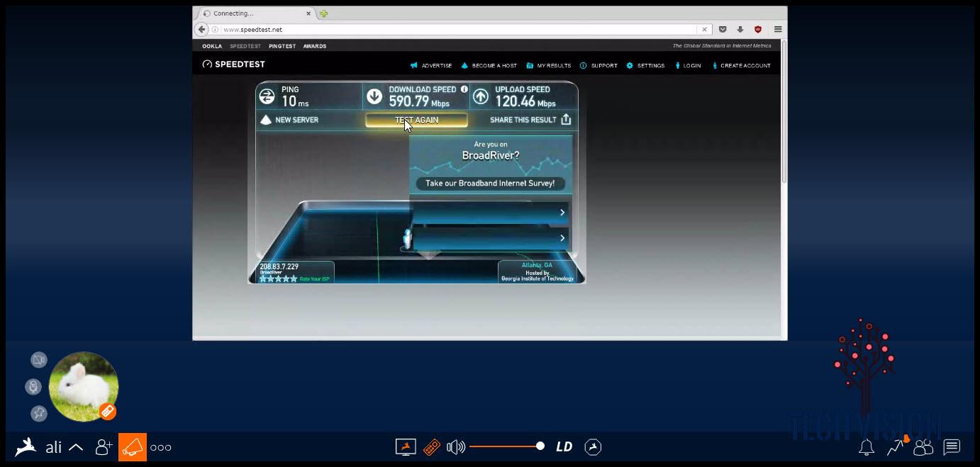Click the screen share monitor icon
This screenshot has height=467, width=980.
click(406, 447)
